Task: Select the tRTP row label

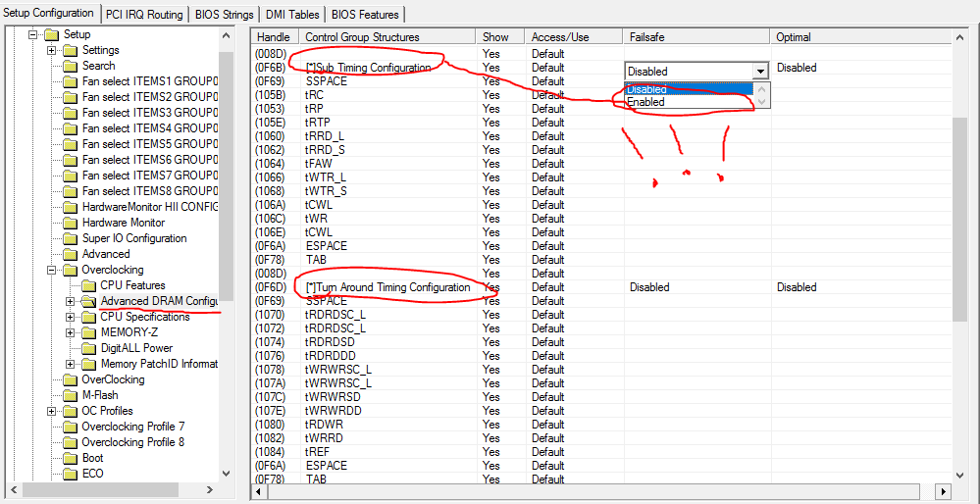Action: tap(316, 123)
